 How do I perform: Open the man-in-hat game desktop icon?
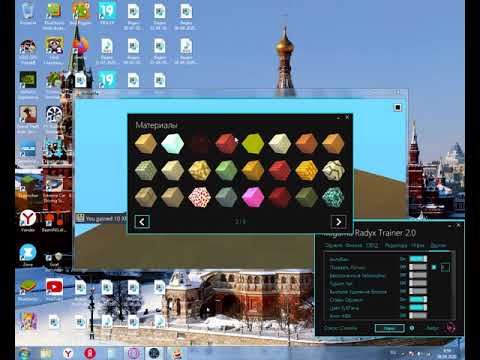point(28,117)
